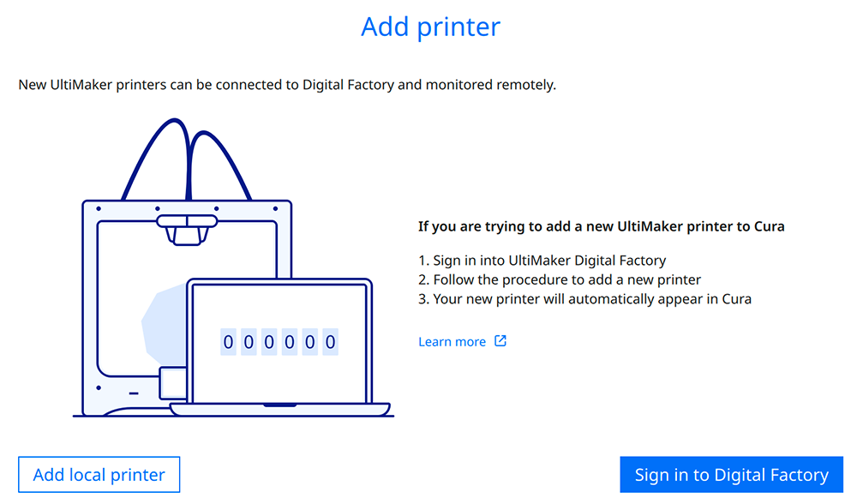
Task: Select step 3 about printer appearing in Cura
Action: coord(584,299)
